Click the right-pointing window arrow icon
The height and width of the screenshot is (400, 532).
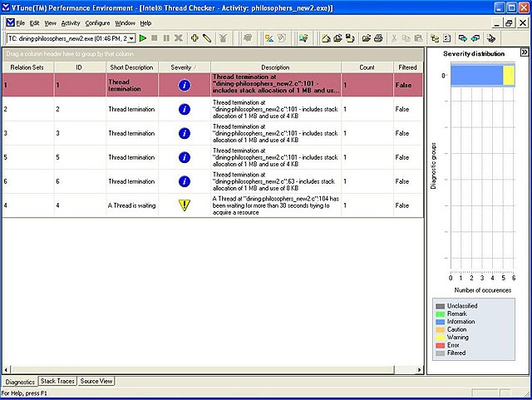[x=463, y=38]
